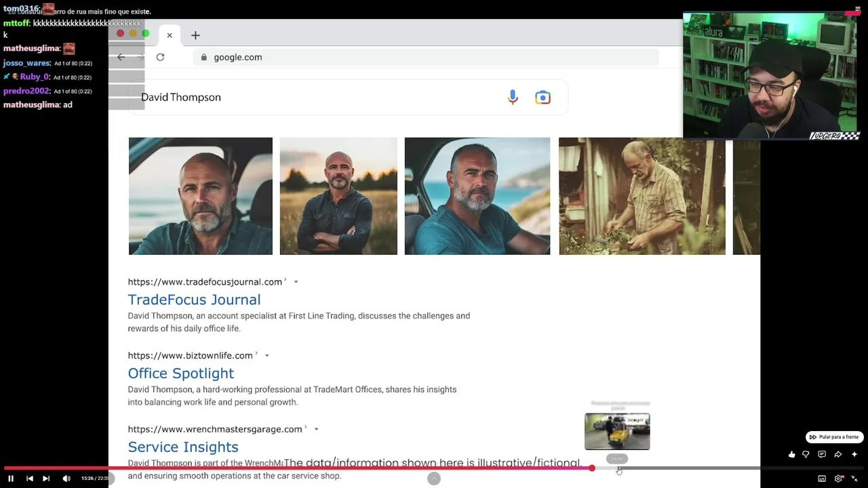
Task: Expand dropdown next to tradefocusjournal.com URL
Action: pos(296,282)
